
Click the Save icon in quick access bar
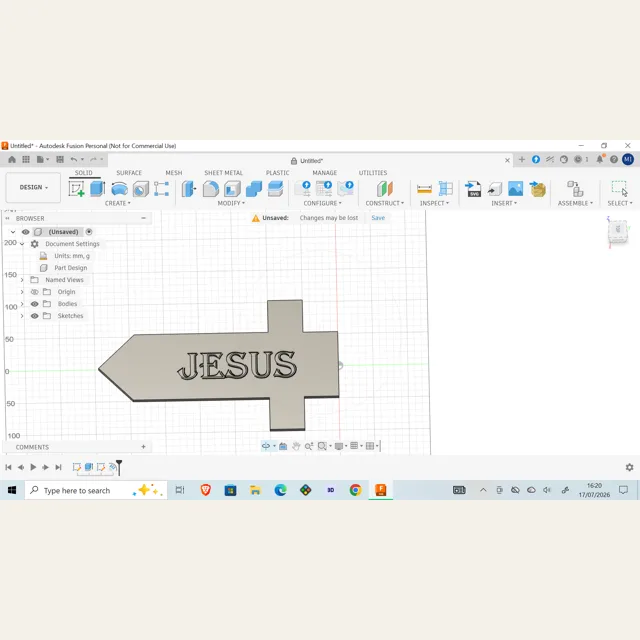click(60, 159)
